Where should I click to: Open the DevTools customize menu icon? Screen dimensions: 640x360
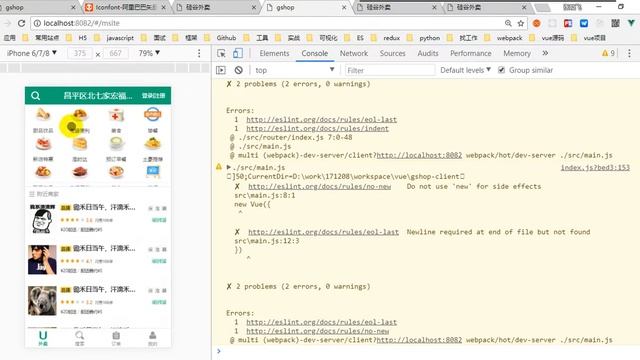tap(629, 53)
